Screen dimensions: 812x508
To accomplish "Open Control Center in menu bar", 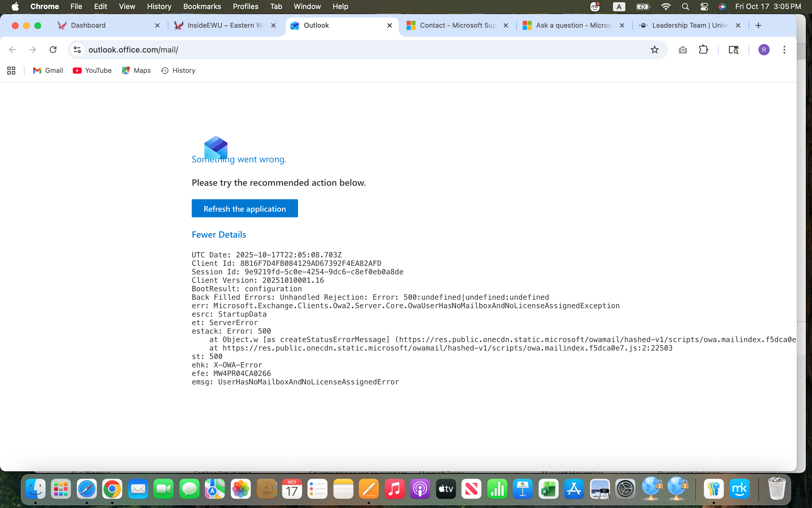I will click(704, 6).
